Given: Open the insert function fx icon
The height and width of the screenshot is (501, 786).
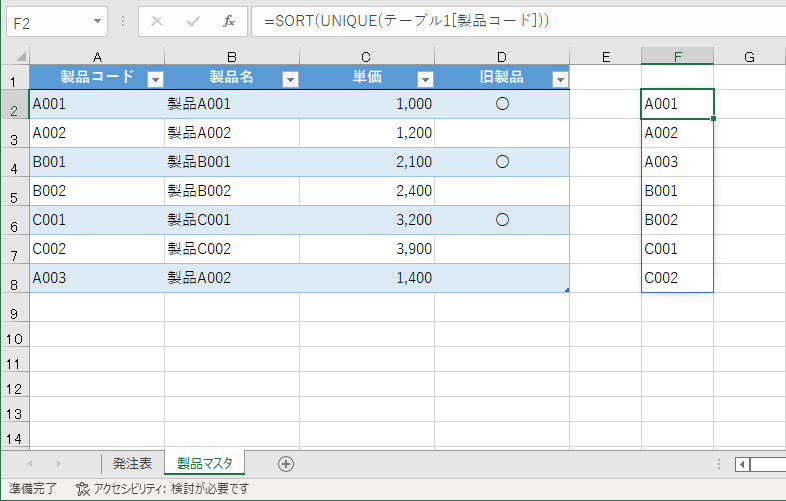Looking at the screenshot, I should point(229,21).
